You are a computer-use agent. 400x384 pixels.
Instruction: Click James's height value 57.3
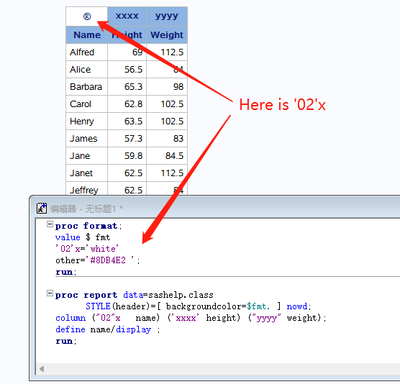tap(133, 139)
